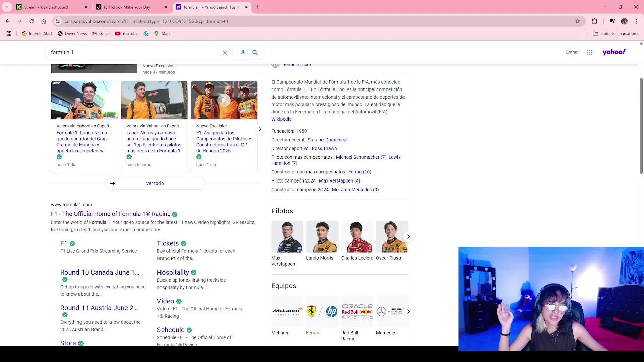Open the Maps bookmark
Image resolution: width=644 pixels, height=362 pixels.
pyautogui.click(x=163, y=34)
